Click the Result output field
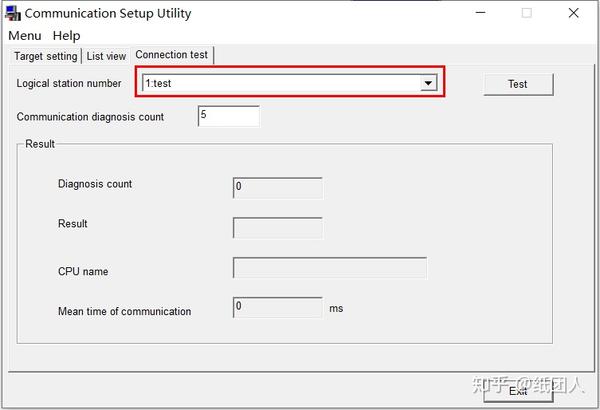Viewport: 600px width, 410px height. (x=278, y=228)
